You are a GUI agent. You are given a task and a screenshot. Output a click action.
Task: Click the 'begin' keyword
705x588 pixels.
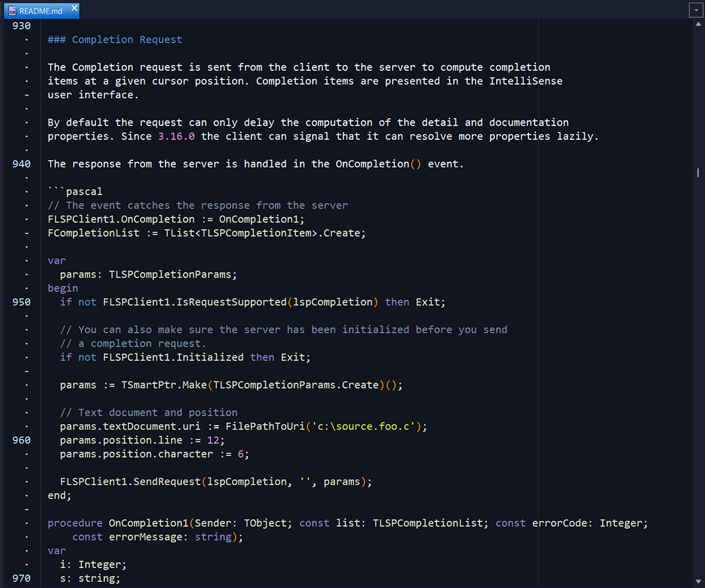63,289
